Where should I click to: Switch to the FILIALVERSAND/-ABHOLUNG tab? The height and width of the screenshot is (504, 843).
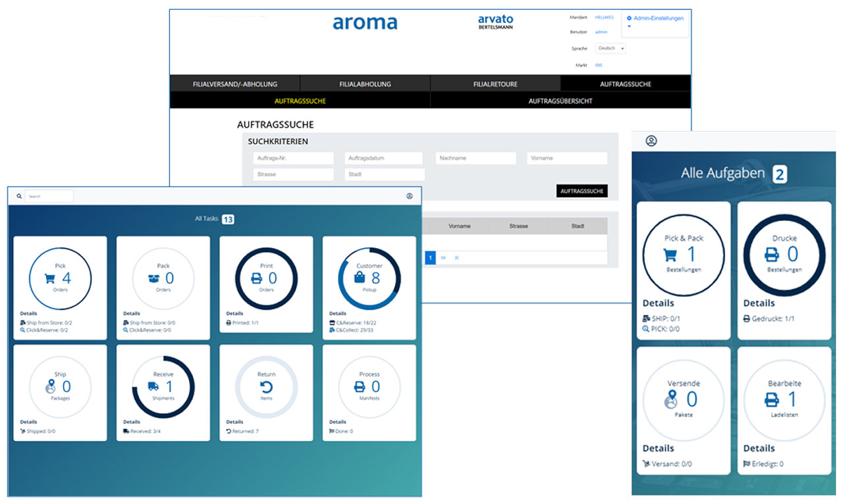(x=235, y=84)
